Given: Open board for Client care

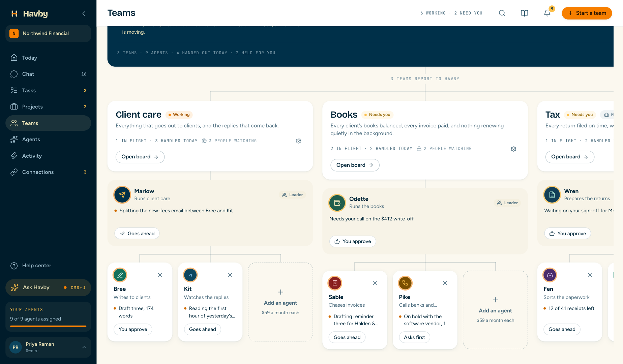Looking at the screenshot, I should pyautogui.click(x=140, y=157).
